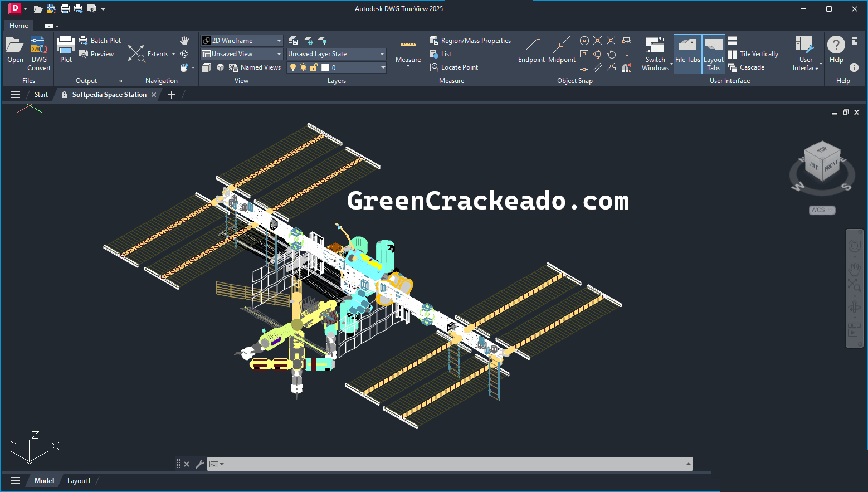Click the Region/Mass Properties tool

(x=470, y=41)
